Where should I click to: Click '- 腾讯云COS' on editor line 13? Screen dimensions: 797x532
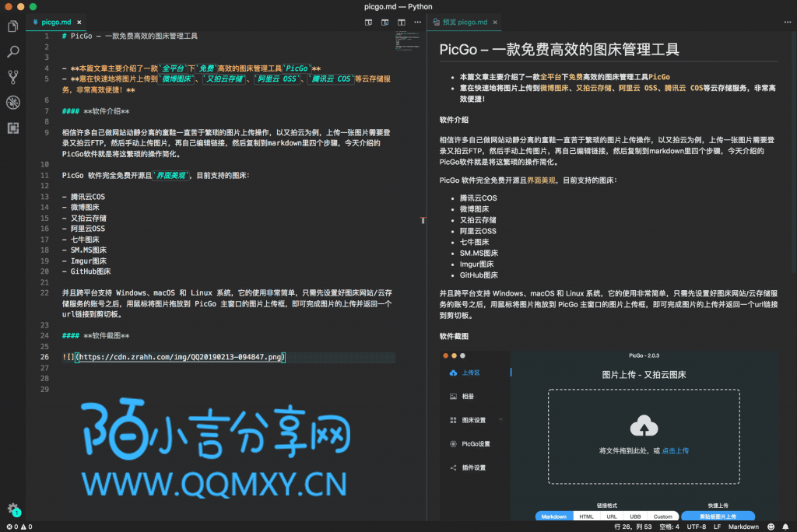tap(83, 197)
